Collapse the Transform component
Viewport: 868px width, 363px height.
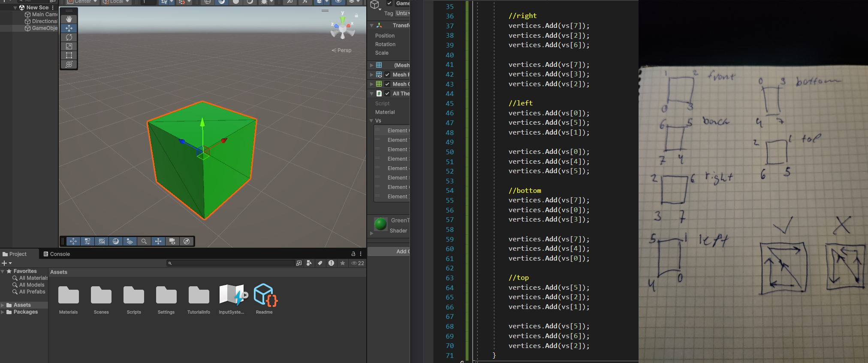(x=371, y=25)
